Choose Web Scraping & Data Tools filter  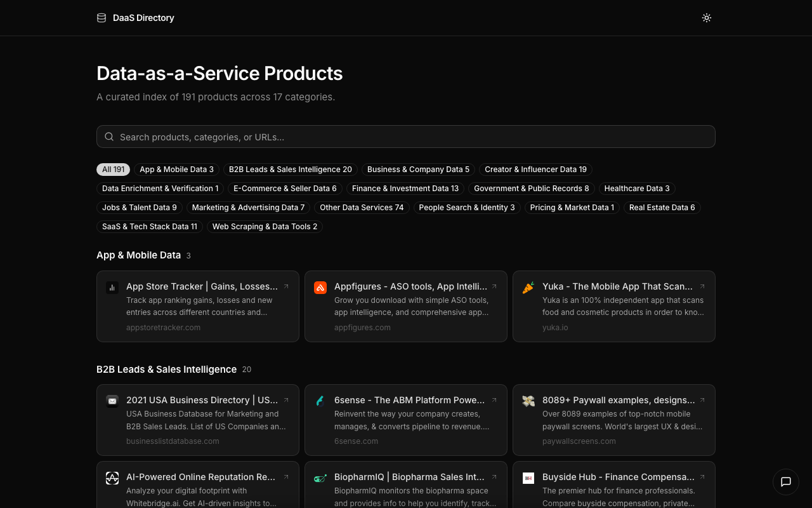(x=265, y=227)
